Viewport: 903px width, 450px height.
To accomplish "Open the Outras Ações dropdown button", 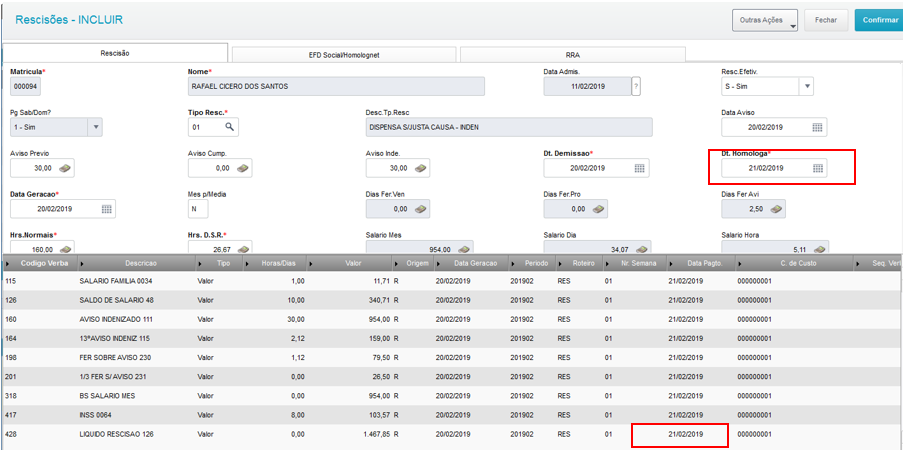I will coord(765,20).
